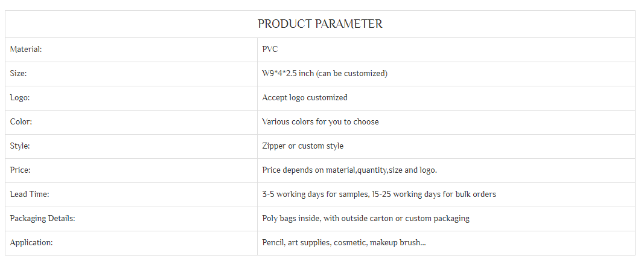Click the Various colors for you text
This screenshot has width=644, height=267.
tap(320, 122)
